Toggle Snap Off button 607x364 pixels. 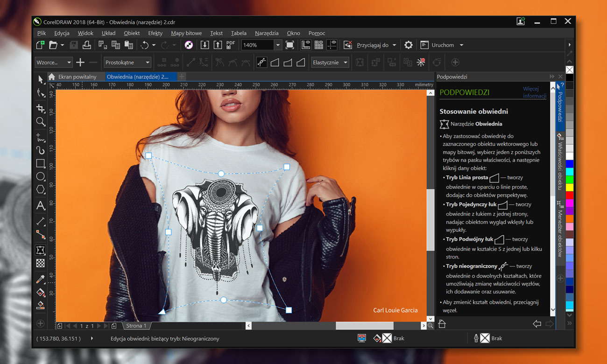click(348, 45)
